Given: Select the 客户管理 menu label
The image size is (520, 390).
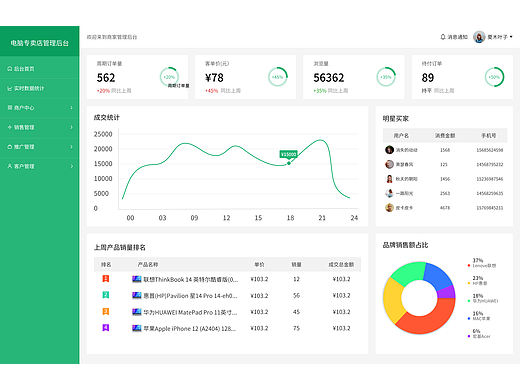Looking at the screenshot, I should click(24, 166).
